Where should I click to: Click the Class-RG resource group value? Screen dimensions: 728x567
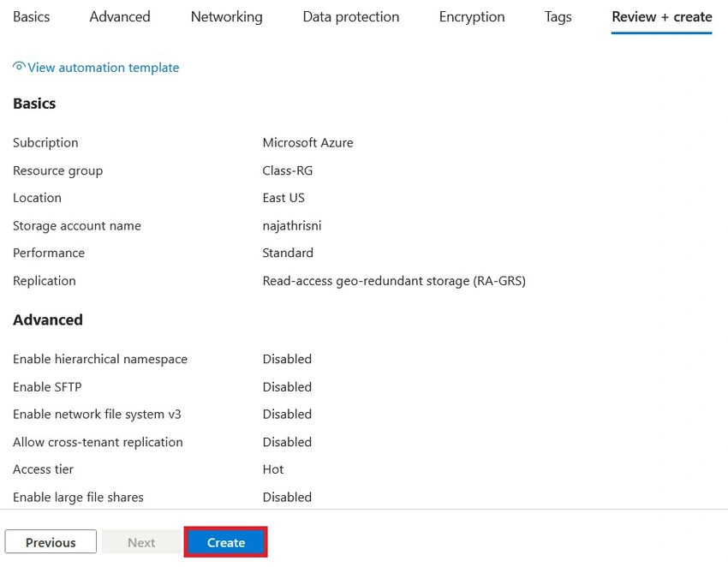(288, 170)
